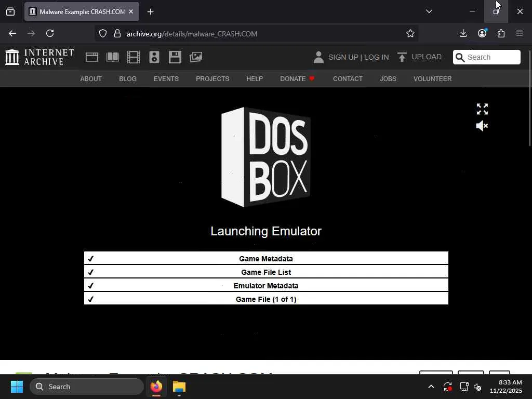
Task: Open the Windows Start menu
Action: [17, 387]
